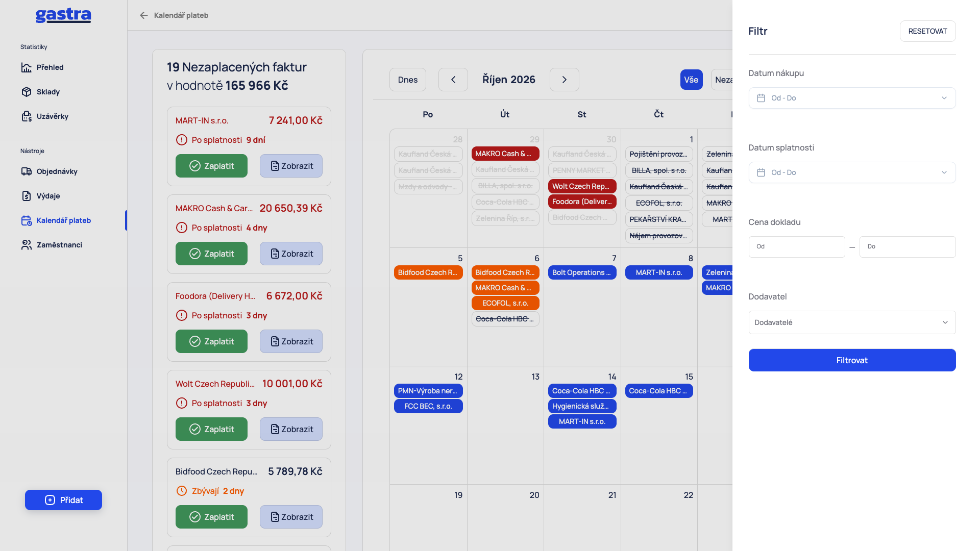Go back using the arrow beside Kalendář plateb
Screen dimensions: 980x551
click(144, 15)
